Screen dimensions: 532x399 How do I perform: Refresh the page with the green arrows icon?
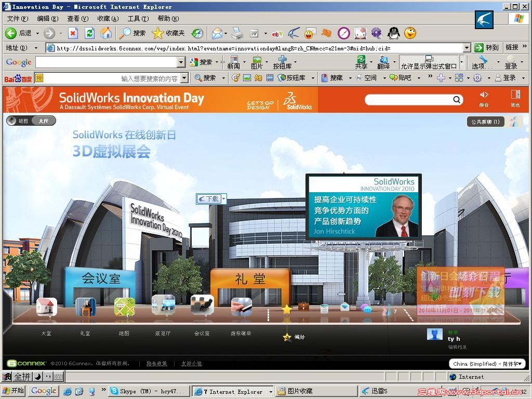tap(89, 33)
